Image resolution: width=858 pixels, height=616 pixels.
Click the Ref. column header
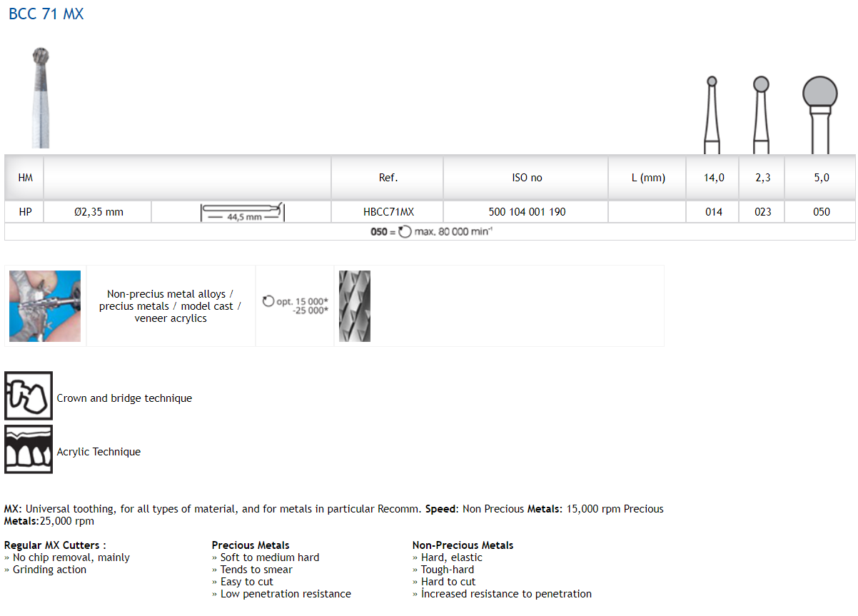(x=388, y=178)
